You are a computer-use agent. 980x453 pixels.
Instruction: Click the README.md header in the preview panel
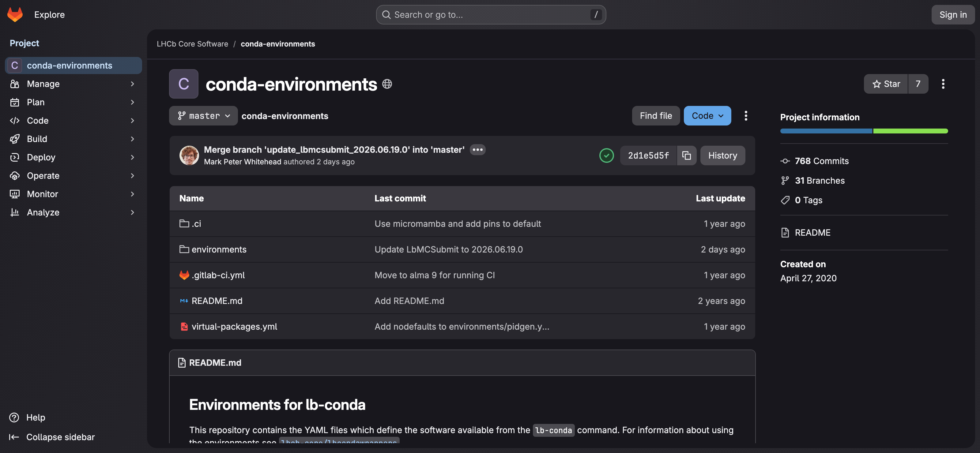215,362
